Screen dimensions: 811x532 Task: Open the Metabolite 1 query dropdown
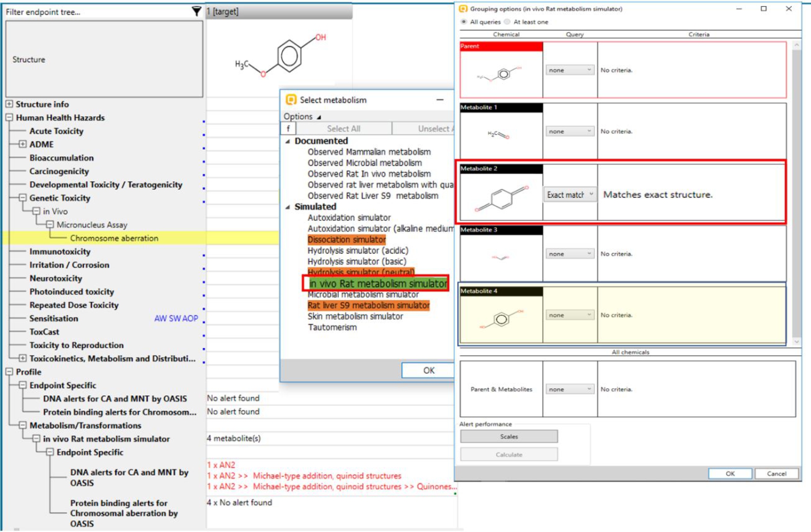570,131
